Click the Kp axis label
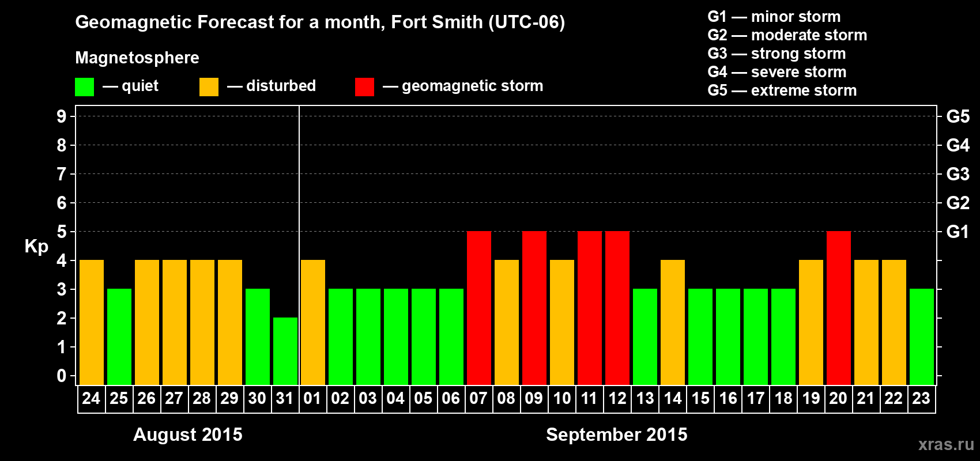Screen dimensions: 980x461 tap(36, 247)
